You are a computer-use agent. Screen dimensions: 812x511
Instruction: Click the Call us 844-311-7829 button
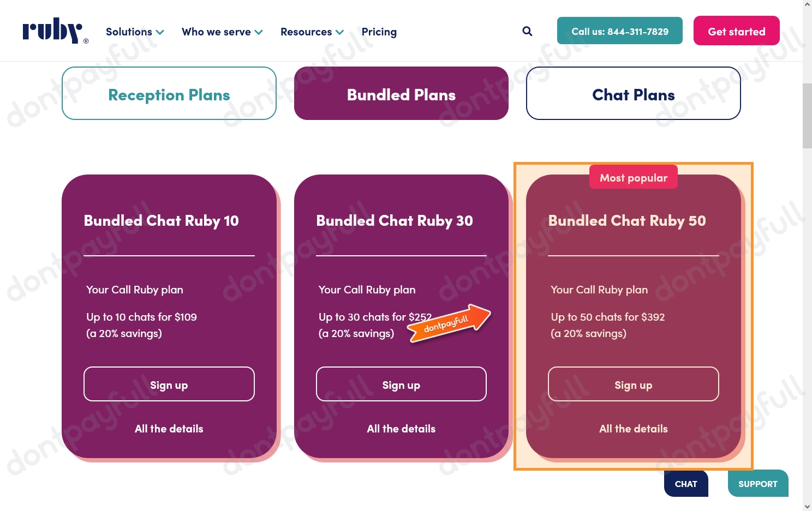619,31
